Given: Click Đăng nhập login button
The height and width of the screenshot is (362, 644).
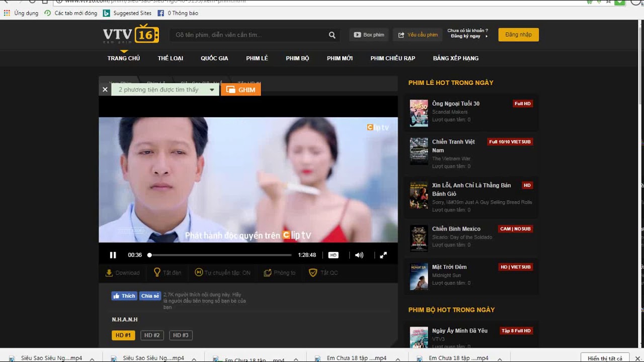Looking at the screenshot, I should 518,35.
